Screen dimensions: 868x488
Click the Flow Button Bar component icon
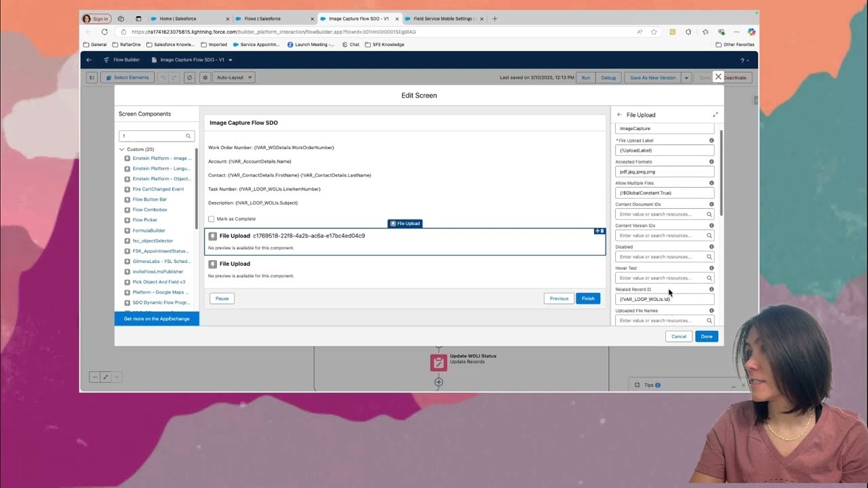pyautogui.click(x=127, y=199)
